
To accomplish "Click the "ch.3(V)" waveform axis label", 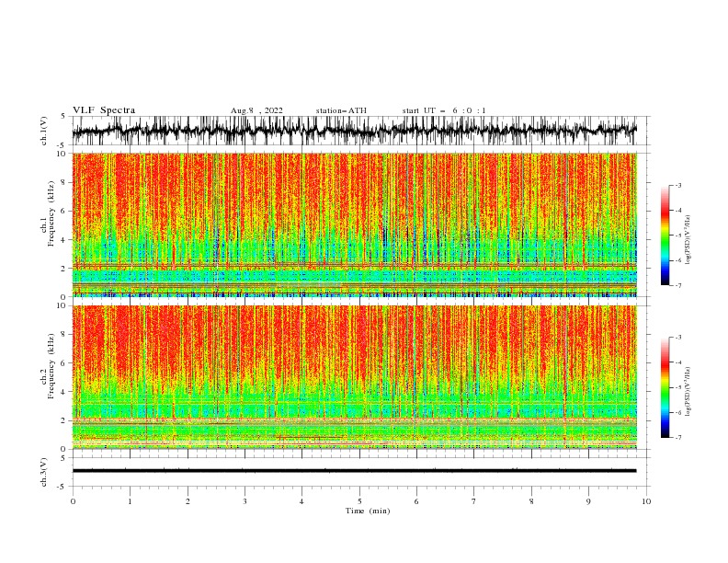I will pos(44,472).
